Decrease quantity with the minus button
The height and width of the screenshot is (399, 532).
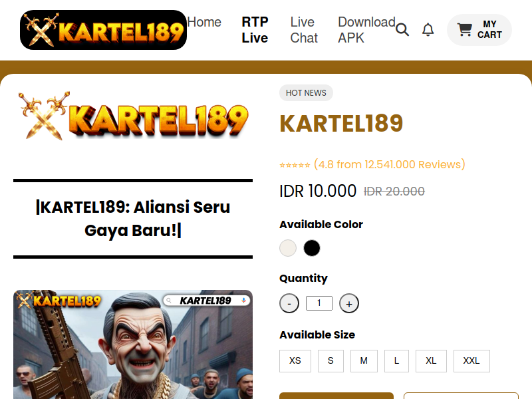pos(289,303)
